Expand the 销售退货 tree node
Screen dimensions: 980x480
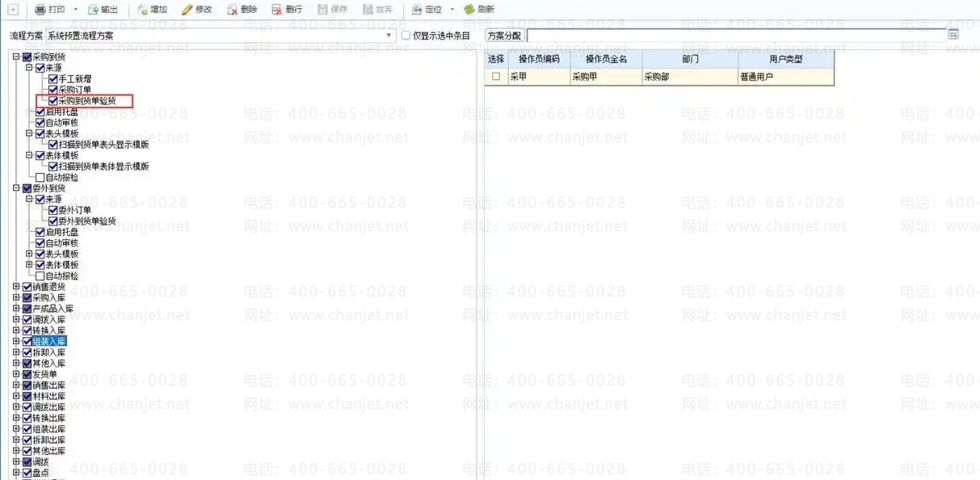(x=16, y=287)
